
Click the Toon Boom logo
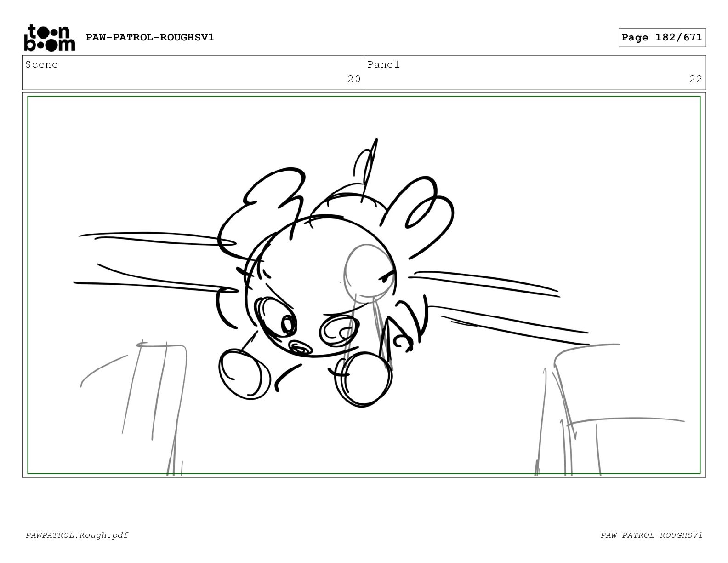click(x=49, y=38)
